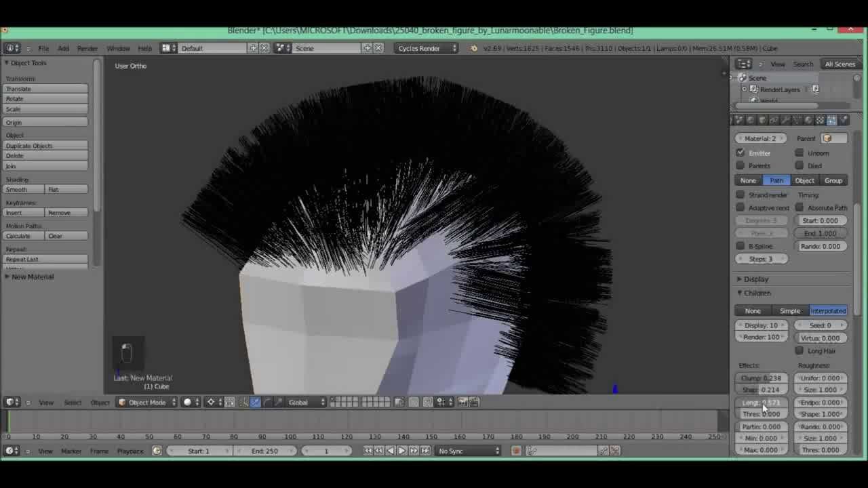Toggle the auto keyframe record button
The height and width of the screenshot is (488, 868).
click(x=516, y=451)
